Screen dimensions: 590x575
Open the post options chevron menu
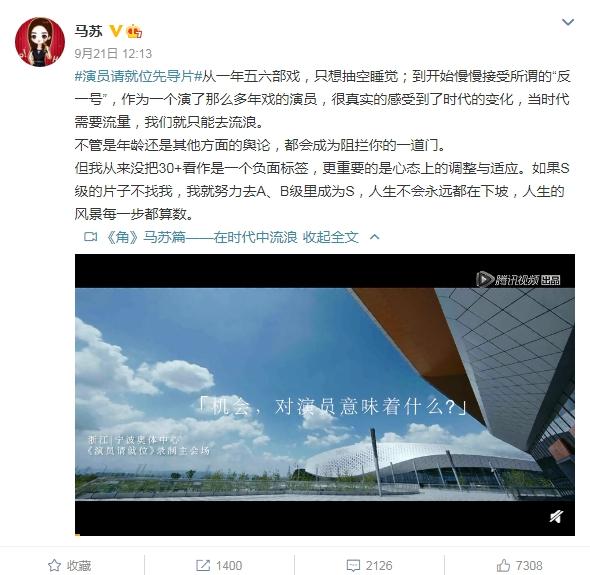tap(567, 22)
